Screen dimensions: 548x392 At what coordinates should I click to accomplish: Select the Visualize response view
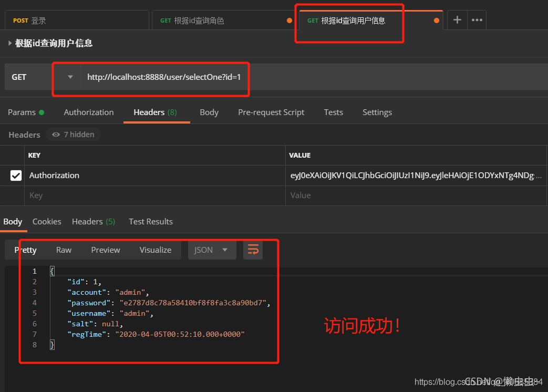pos(156,250)
